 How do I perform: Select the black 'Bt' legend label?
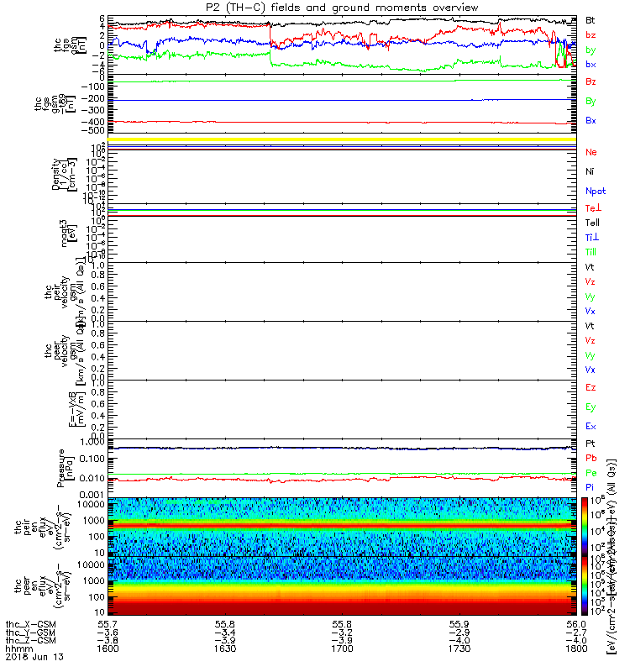click(591, 20)
